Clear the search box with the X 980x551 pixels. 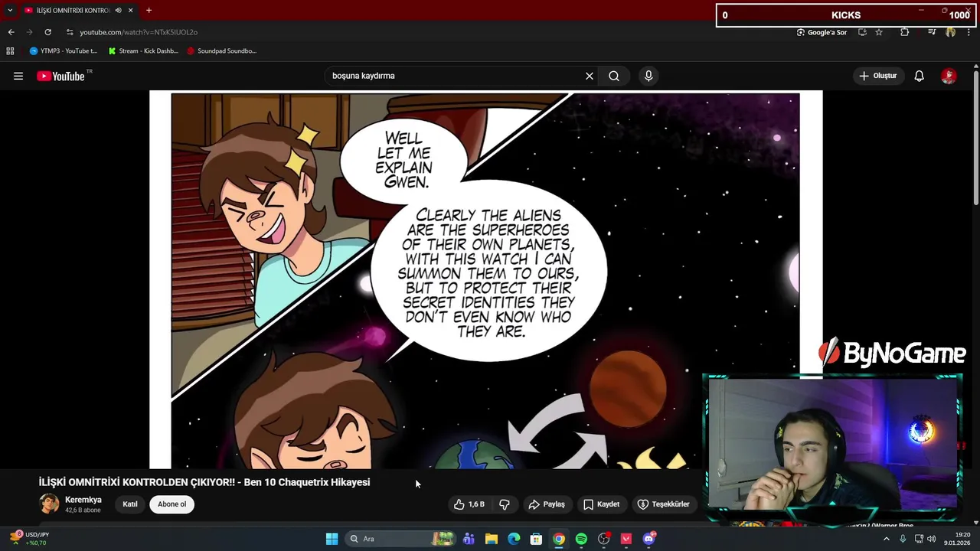point(590,76)
